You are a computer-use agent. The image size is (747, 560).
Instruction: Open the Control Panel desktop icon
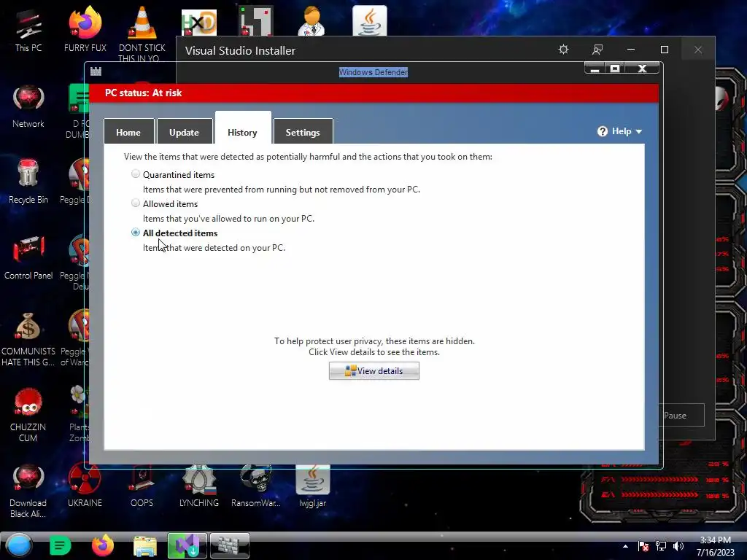28,257
